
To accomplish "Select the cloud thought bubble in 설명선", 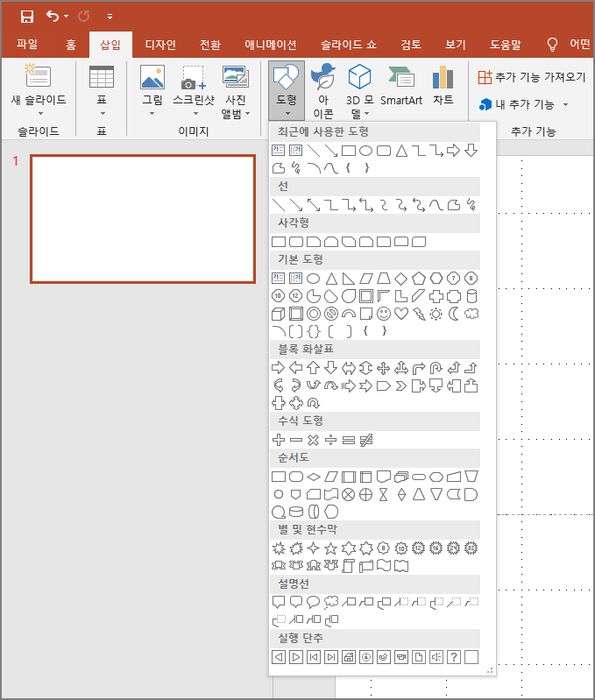I will (x=330, y=602).
